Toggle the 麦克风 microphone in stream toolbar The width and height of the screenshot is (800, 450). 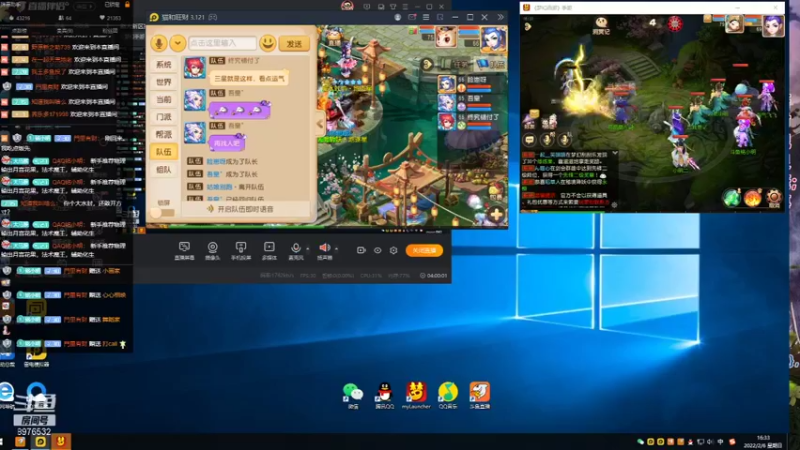[296, 251]
